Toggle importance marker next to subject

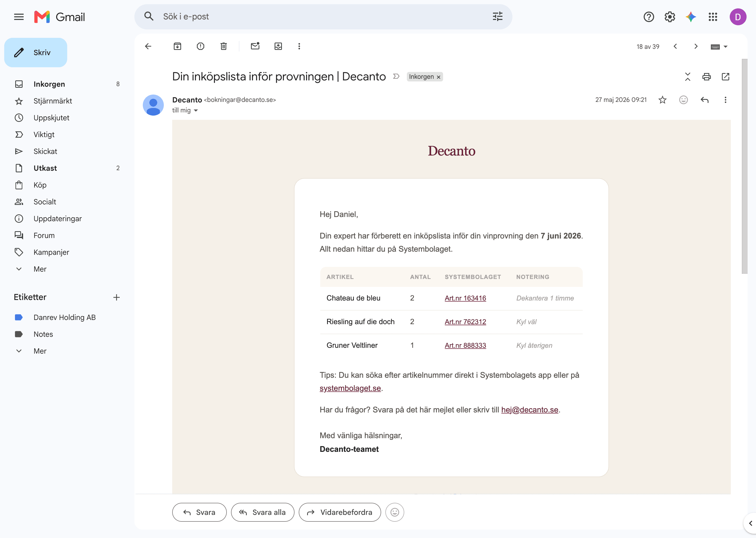coord(396,76)
